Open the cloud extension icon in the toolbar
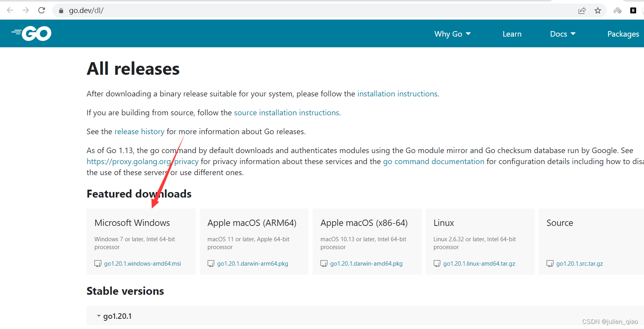Image resolution: width=644 pixels, height=329 pixels. pyautogui.click(x=618, y=11)
